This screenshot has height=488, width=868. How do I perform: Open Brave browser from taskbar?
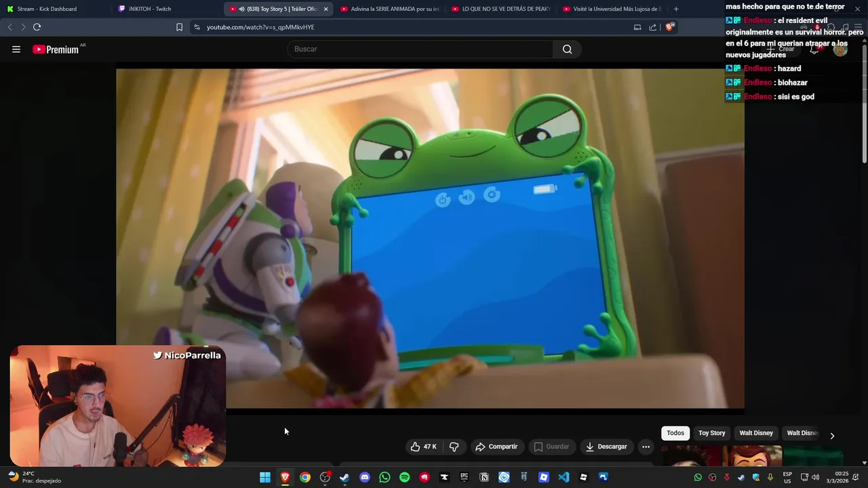click(x=285, y=477)
